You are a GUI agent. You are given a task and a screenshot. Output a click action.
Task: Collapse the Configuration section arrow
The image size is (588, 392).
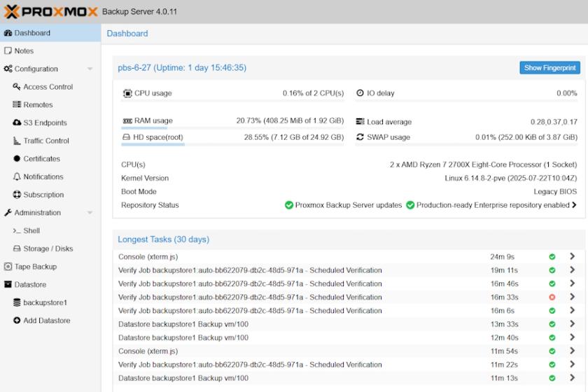(x=90, y=69)
